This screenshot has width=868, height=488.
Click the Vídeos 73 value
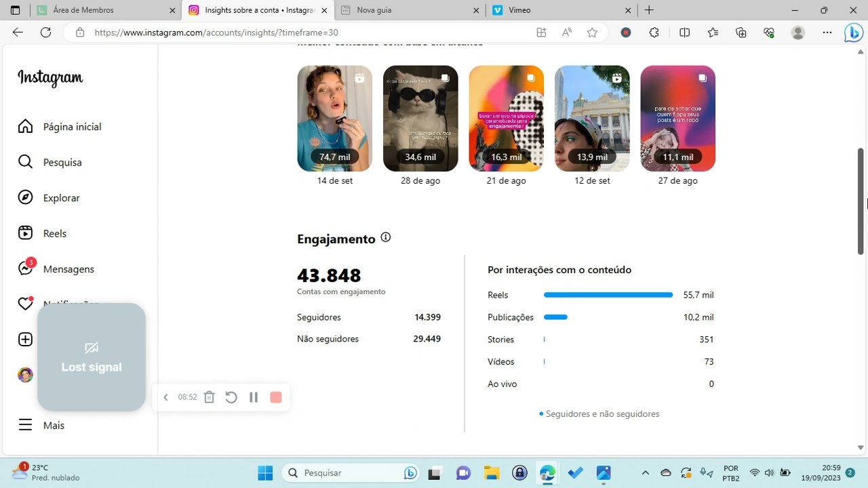click(x=709, y=362)
